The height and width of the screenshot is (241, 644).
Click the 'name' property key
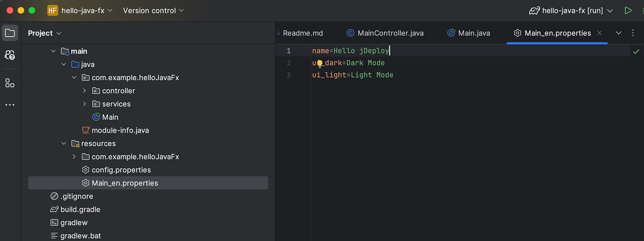click(x=321, y=51)
